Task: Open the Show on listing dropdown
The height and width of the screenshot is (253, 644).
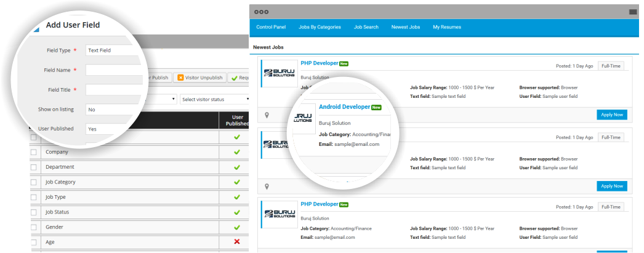Action: (x=114, y=110)
